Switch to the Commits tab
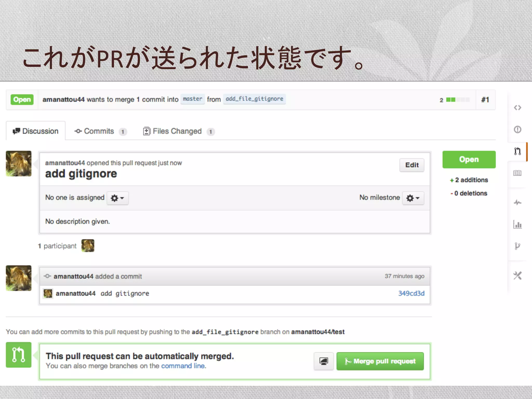This screenshot has height=399, width=532. [100, 131]
